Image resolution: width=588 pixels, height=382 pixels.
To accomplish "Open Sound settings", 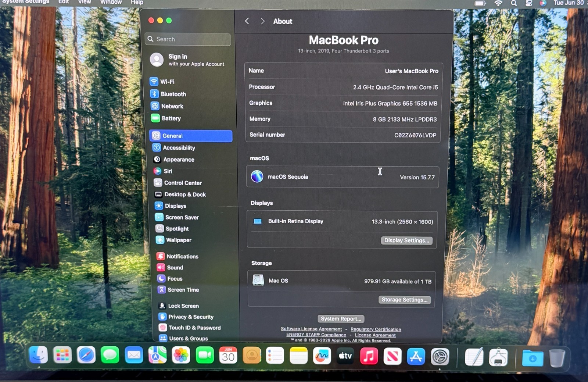I will (x=170, y=267).
